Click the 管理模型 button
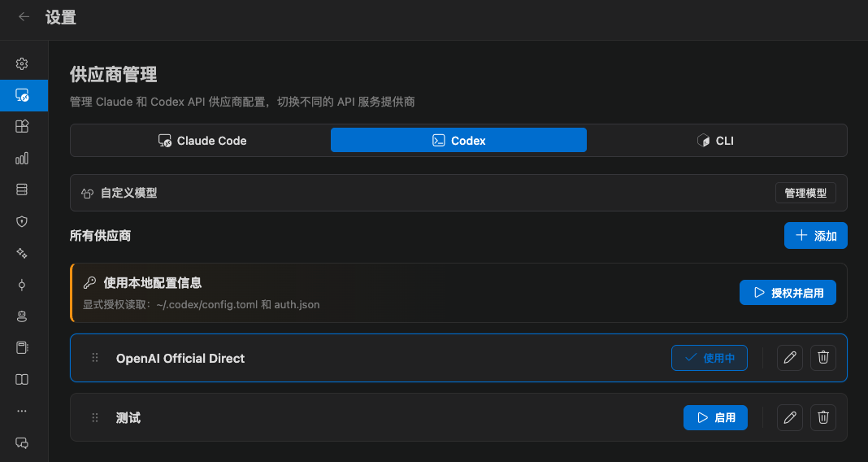This screenshot has width=868, height=462. [805, 193]
